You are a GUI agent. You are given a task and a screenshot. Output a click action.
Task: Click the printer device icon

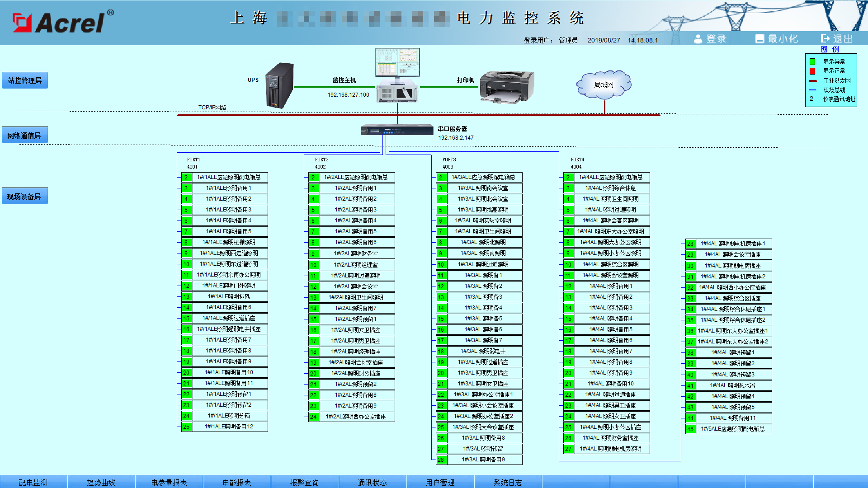[506, 87]
